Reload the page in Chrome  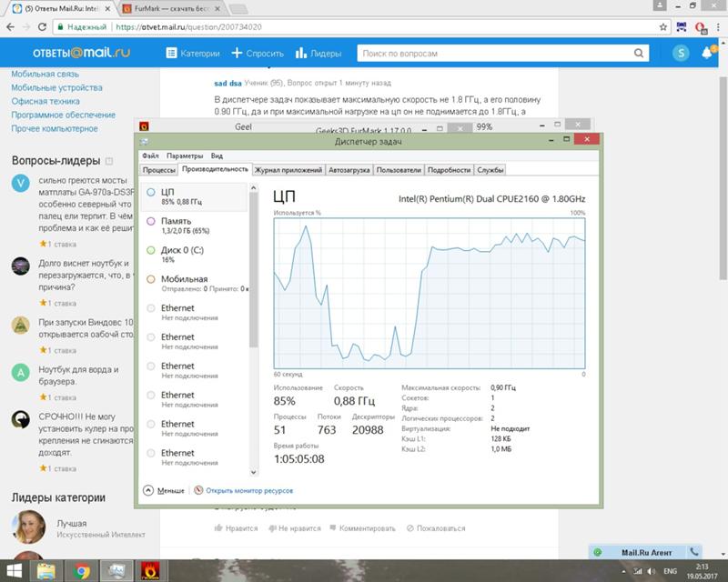point(42,27)
